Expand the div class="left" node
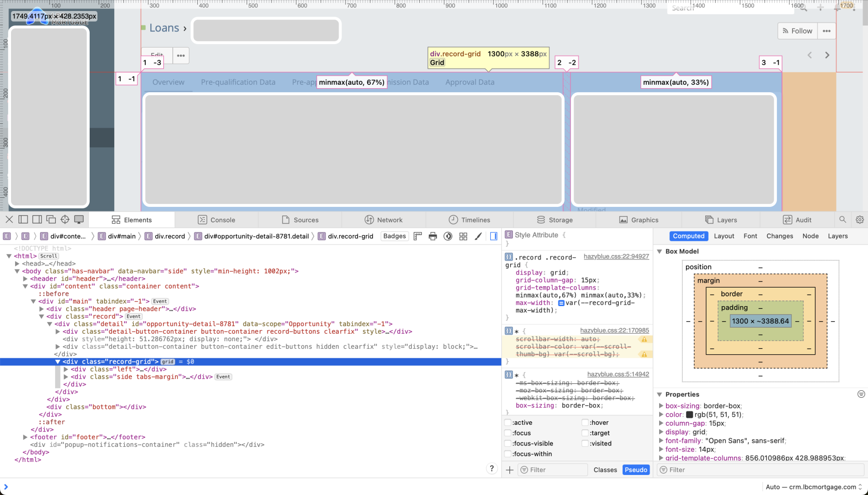The height and width of the screenshot is (495, 868). tap(66, 369)
